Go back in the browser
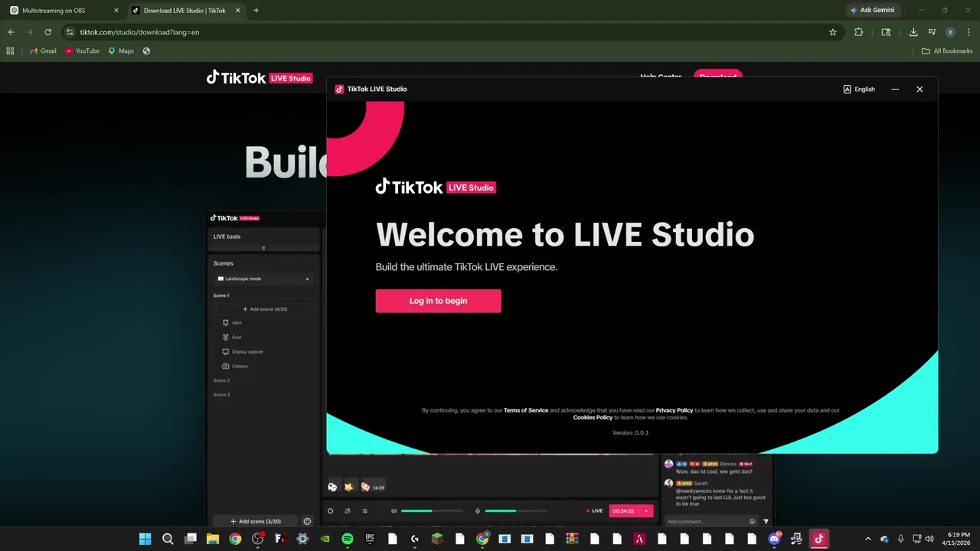Screen dimensions: 980x551 pyautogui.click(x=11, y=32)
